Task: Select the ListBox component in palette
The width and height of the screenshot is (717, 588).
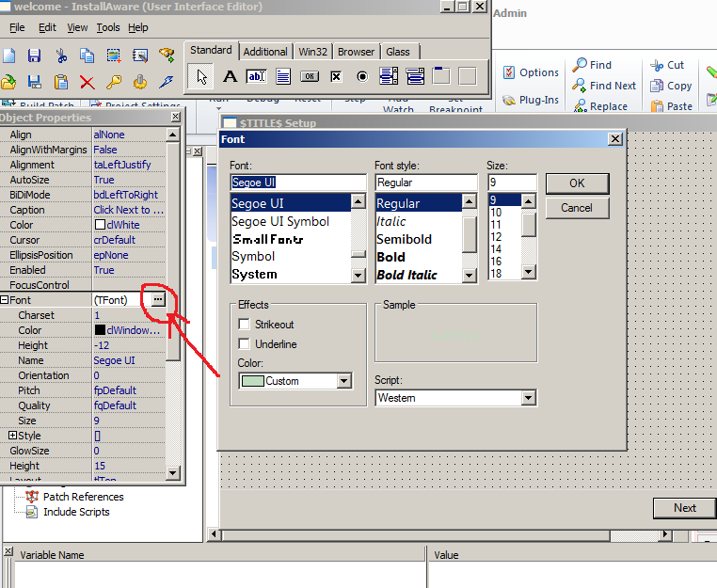Action: point(389,76)
